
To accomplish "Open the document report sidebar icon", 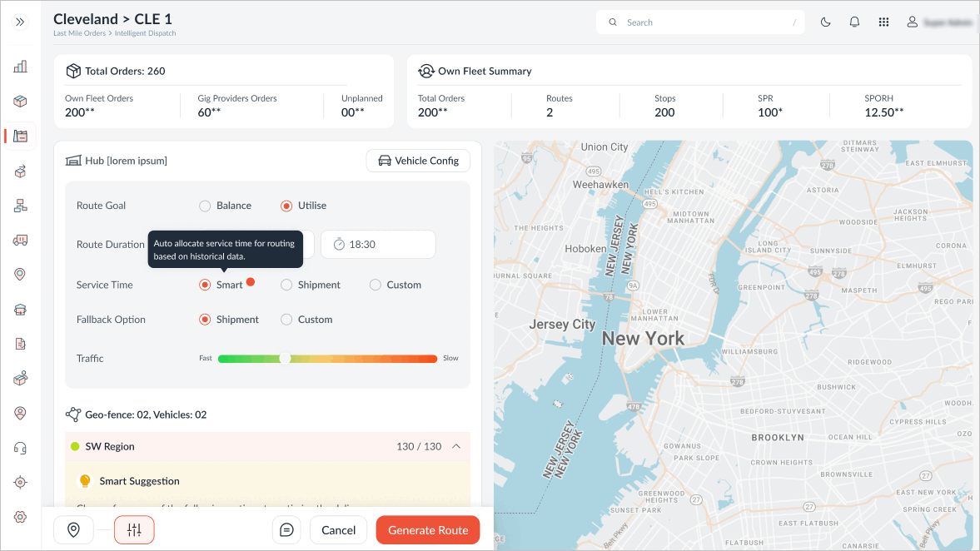I will click(x=20, y=344).
